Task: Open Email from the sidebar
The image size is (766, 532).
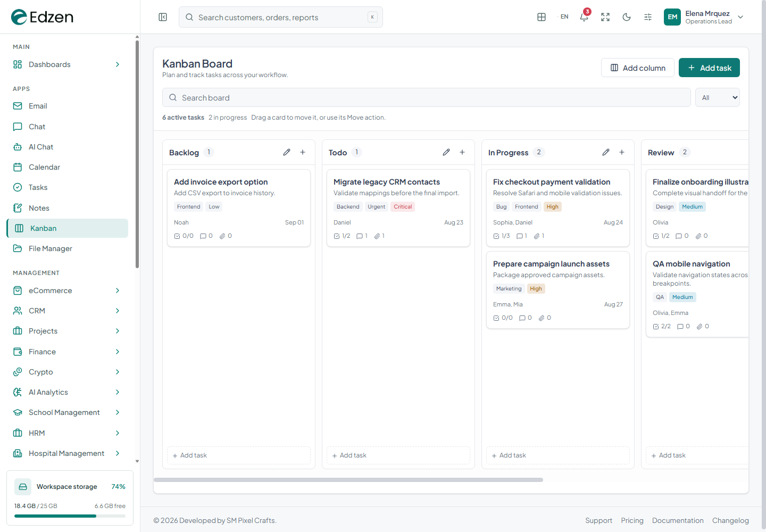Action: point(67,106)
